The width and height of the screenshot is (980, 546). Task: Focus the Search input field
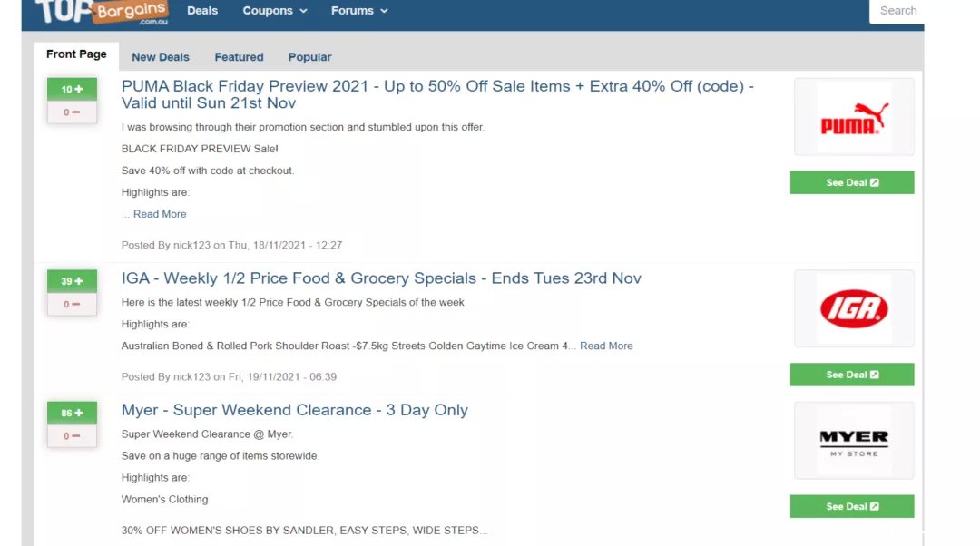point(897,11)
